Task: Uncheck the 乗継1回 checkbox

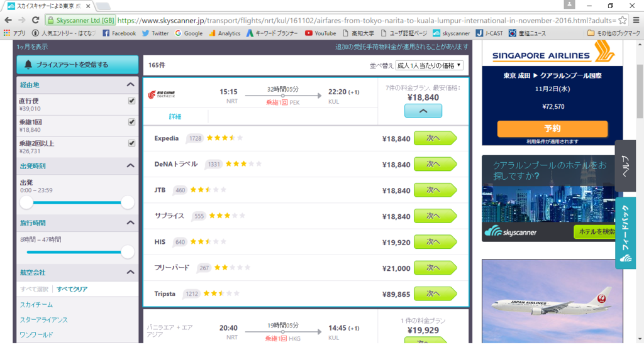Action: [x=131, y=122]
